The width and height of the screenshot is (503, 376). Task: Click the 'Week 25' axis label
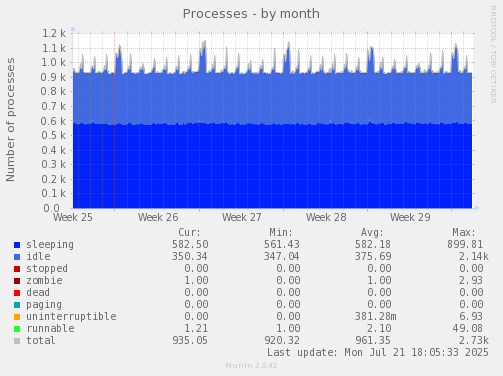click(73, 217)
